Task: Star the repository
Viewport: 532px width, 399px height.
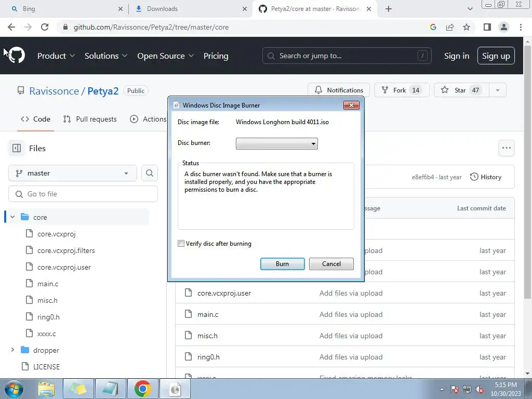Action: (x=462, y=90)
